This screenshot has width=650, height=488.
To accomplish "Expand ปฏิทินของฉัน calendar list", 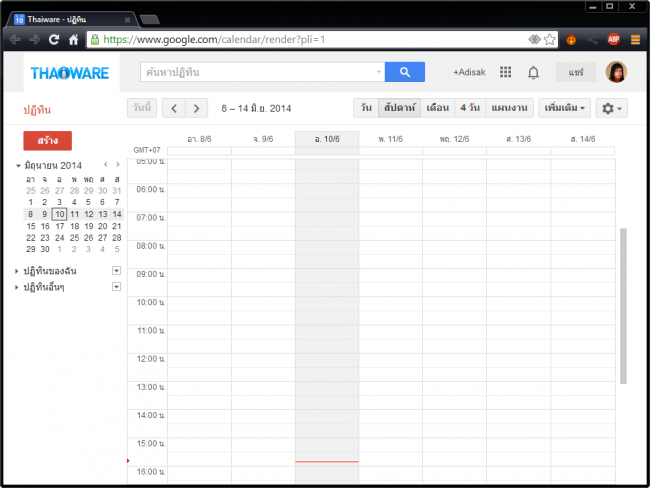I will (x=17, y=271).
